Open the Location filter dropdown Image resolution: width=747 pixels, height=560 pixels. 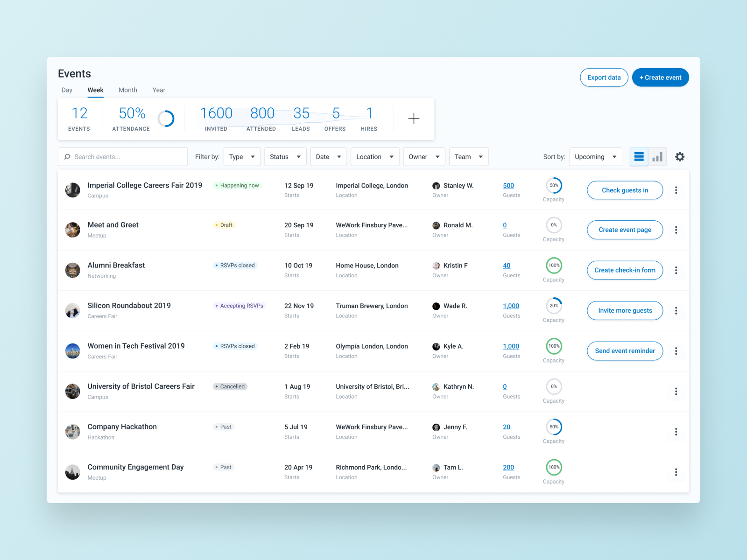coord(374,156)
